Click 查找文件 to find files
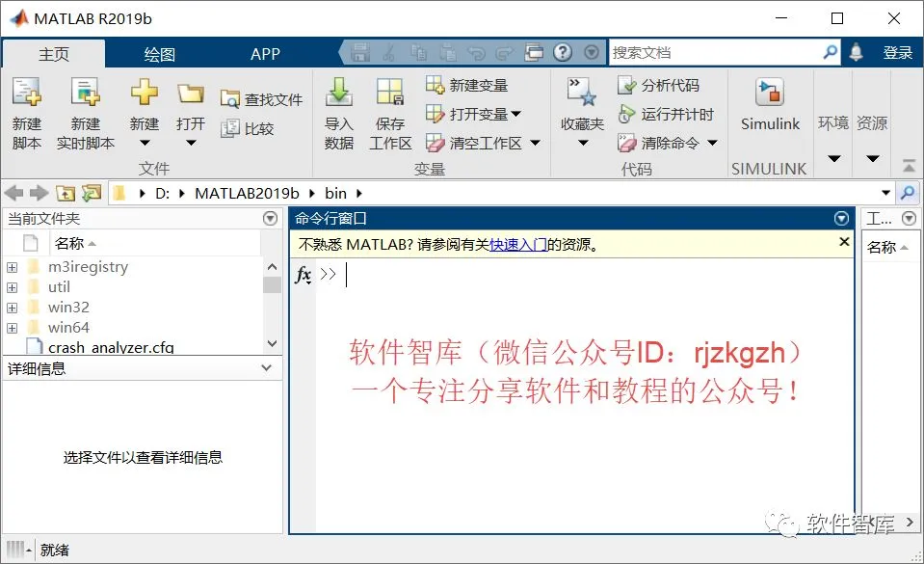Viewport: 924px width, 564px height. 261,99
